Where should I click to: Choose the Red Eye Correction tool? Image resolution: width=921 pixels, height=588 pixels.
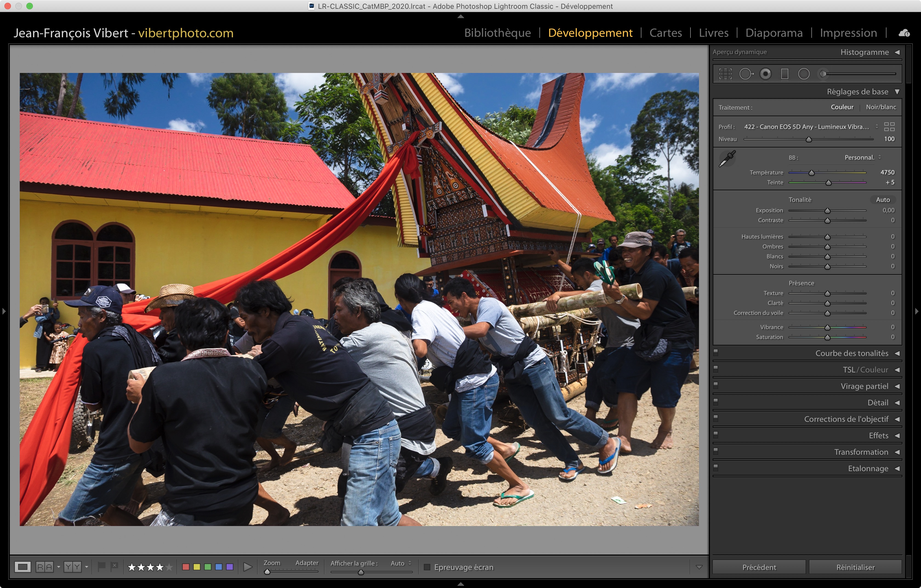pyautogui.click(x=766, y=74)
